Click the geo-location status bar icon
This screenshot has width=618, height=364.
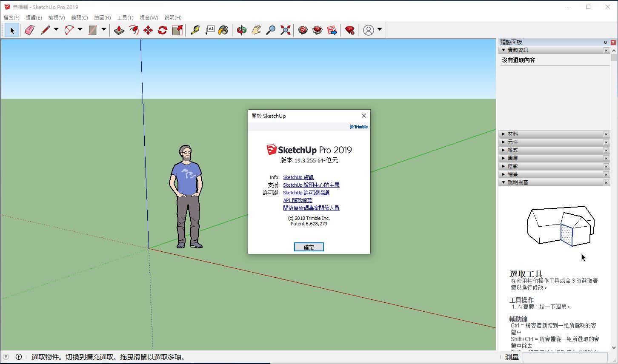coord(6,357)
